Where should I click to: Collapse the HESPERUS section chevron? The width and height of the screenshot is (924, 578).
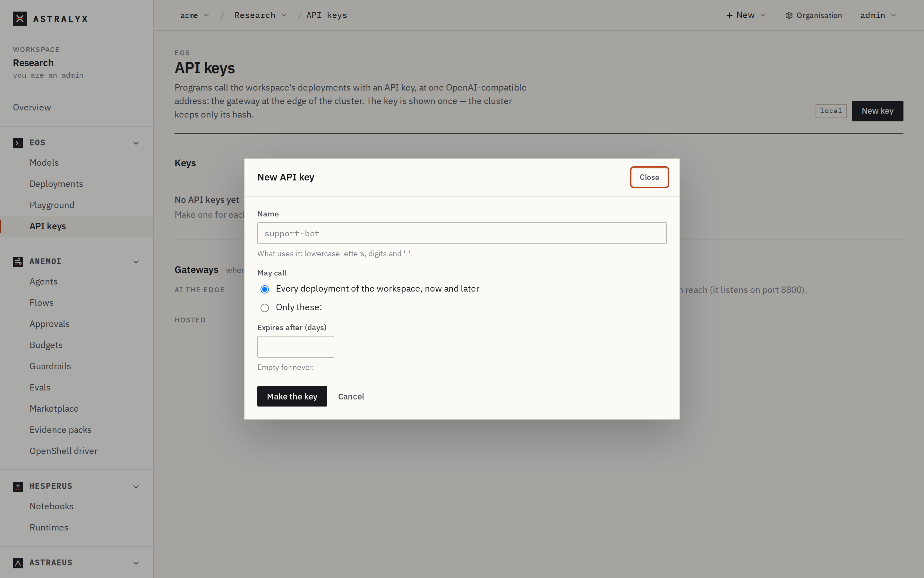click(136, 486)
